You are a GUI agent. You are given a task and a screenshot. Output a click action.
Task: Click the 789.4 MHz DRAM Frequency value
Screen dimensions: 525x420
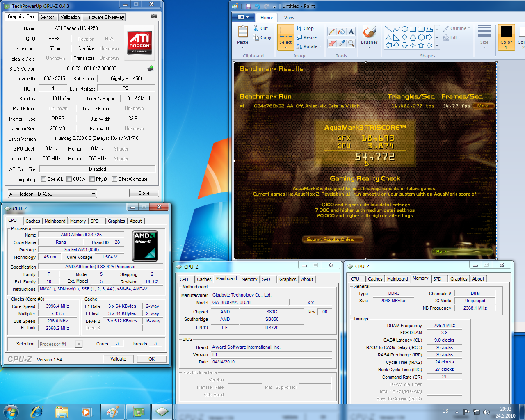(x=444, y=325)
